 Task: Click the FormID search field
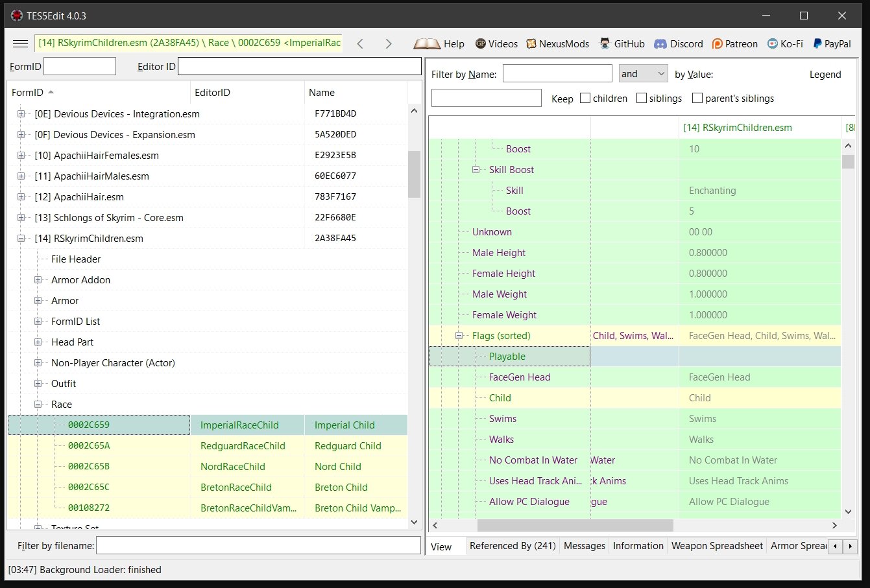80,66
